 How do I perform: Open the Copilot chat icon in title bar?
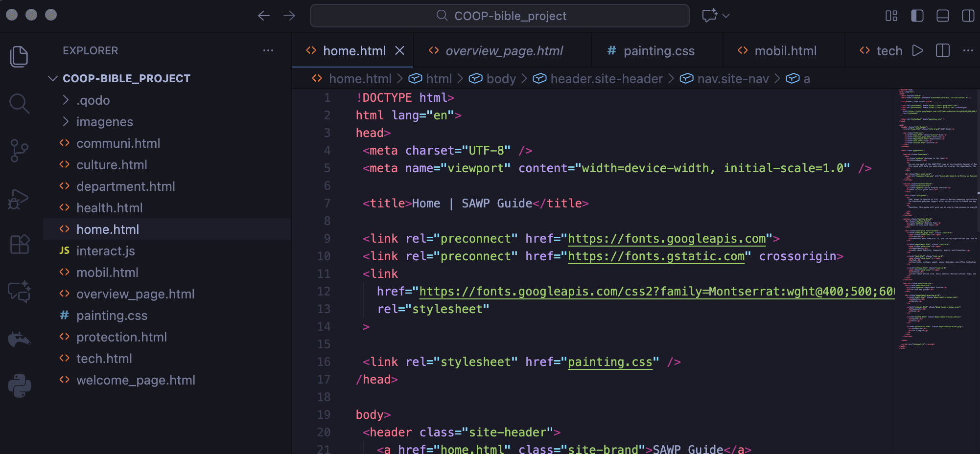[x=710, y=16]
